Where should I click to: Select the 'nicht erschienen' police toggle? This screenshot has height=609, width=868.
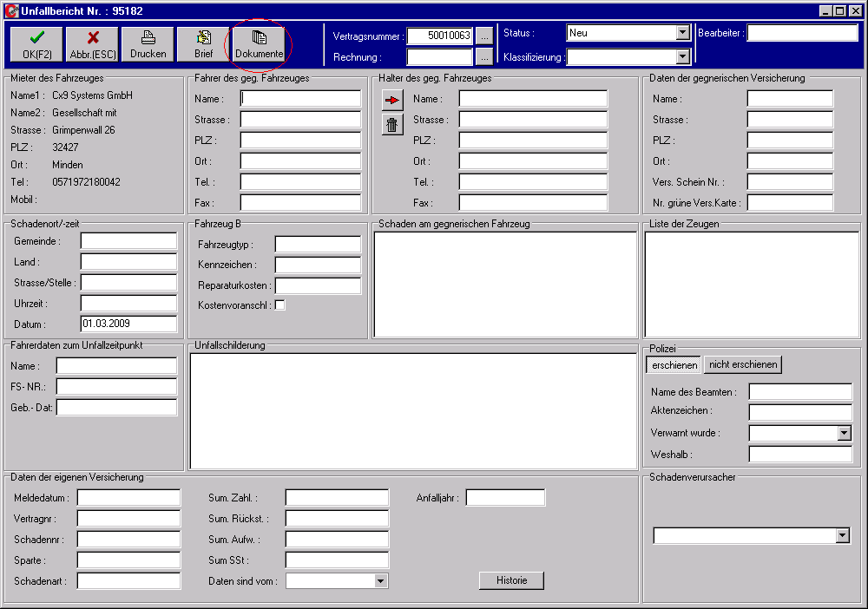pos(743,365)
